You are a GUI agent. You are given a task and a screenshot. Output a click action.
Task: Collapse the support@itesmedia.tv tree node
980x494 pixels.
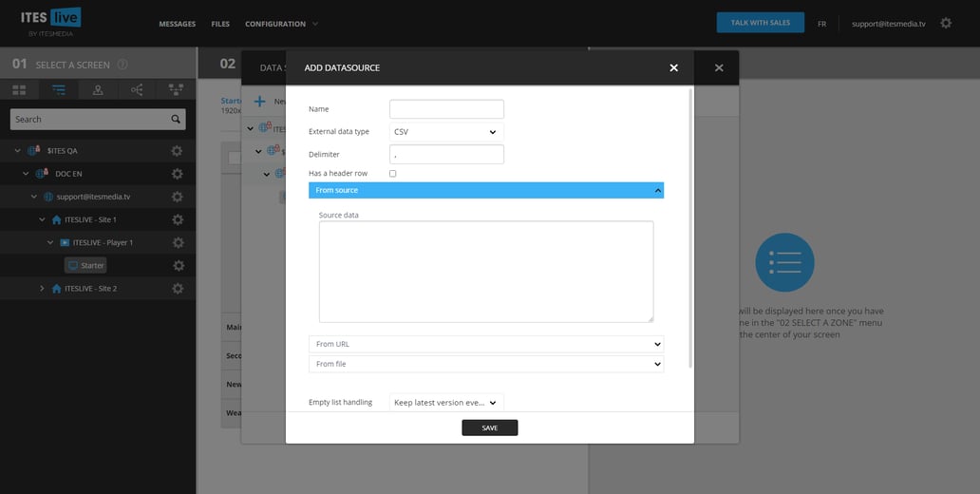tap(34, 197)
